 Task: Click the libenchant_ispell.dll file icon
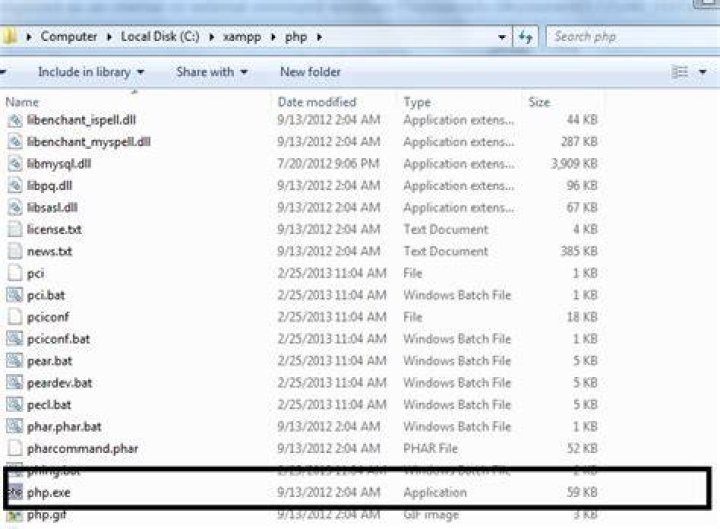[x=15, y=120]
